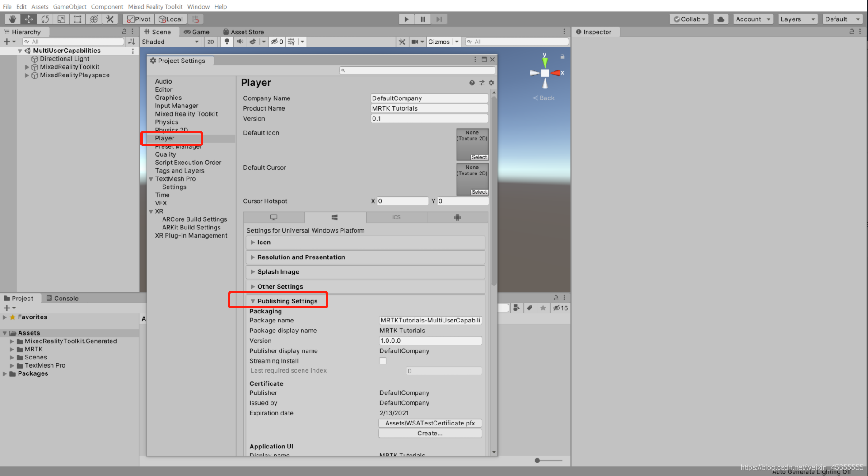
Task: Open scene component tools wrench icon
Action: tap(401, 42)
